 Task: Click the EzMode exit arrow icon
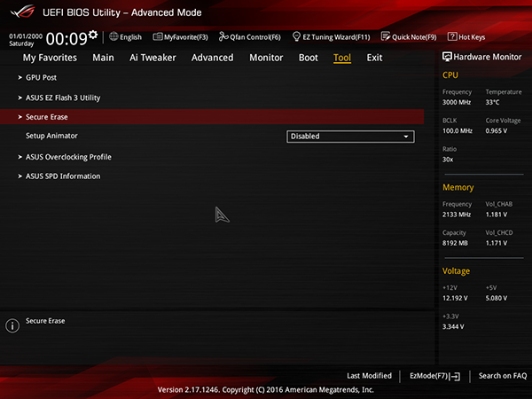[x=455, y=376]
